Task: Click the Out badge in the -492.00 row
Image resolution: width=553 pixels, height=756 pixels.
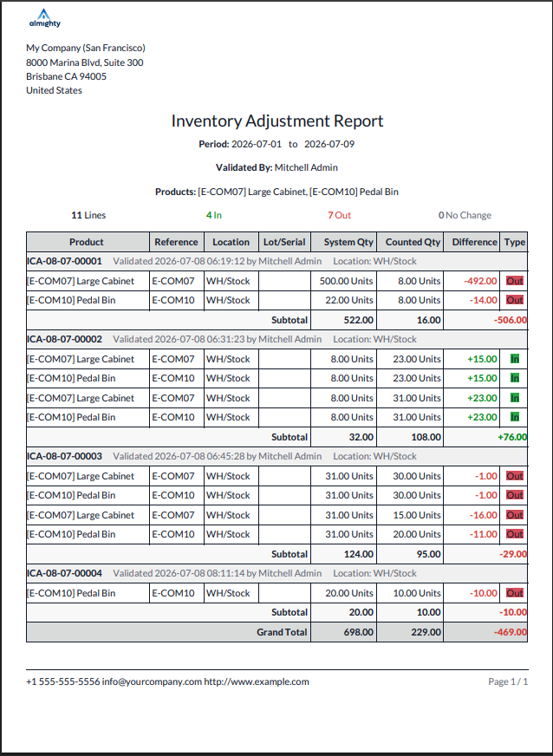Action: pyautogui.click(x=515, y=281)
